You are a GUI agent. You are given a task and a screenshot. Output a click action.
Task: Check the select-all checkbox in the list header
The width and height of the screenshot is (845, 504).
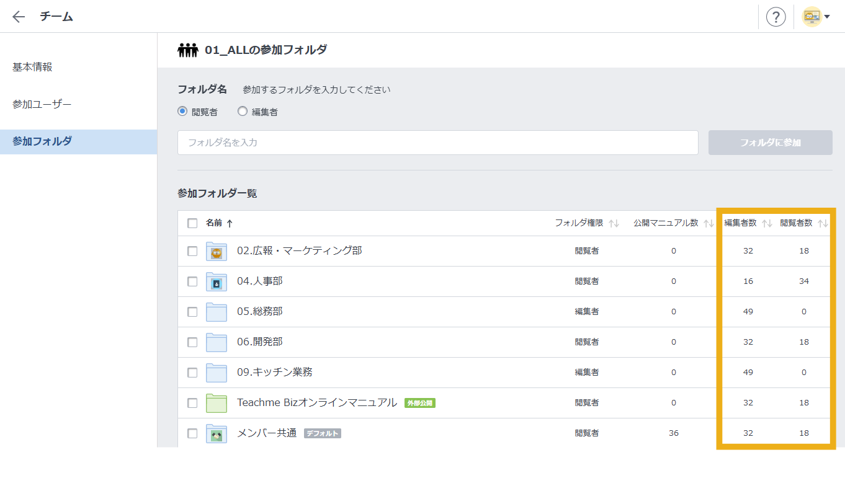pyautogui.click(x=192, y=223)
